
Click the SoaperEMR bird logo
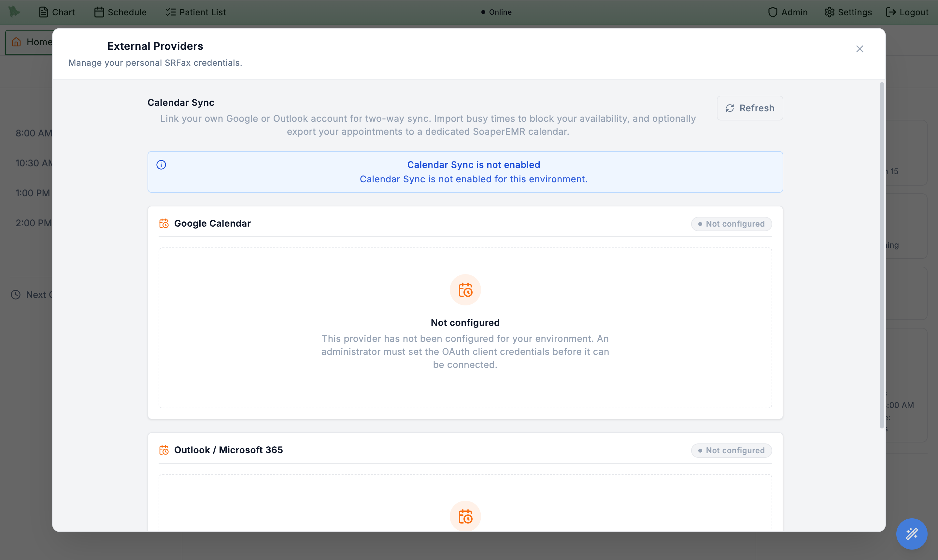point(14,12)
